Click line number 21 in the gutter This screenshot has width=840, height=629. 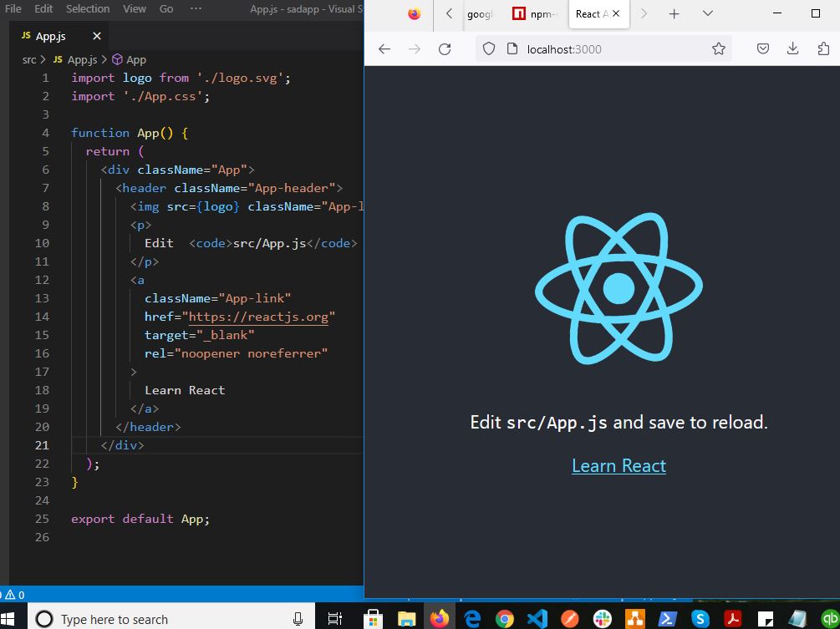coord(42,445)
